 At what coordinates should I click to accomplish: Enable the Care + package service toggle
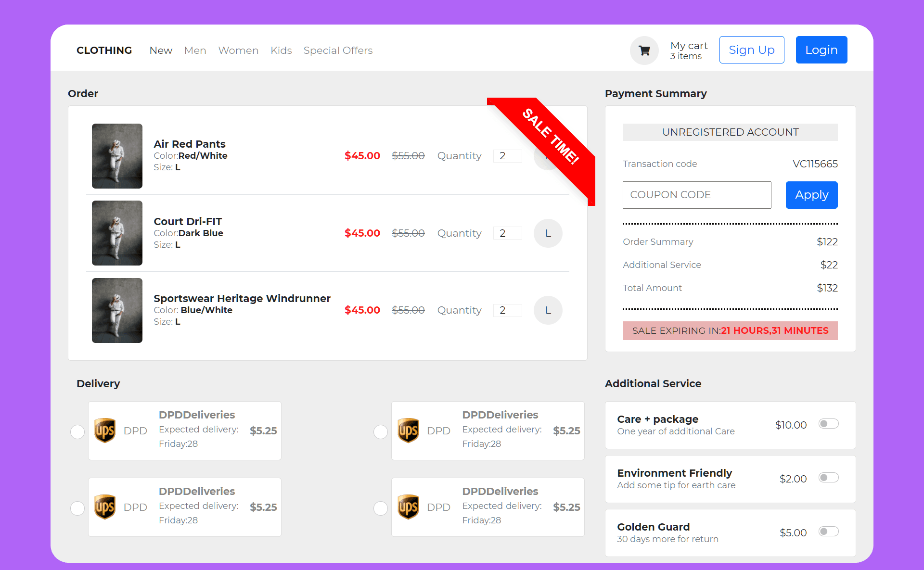click(x=829, y=424)
